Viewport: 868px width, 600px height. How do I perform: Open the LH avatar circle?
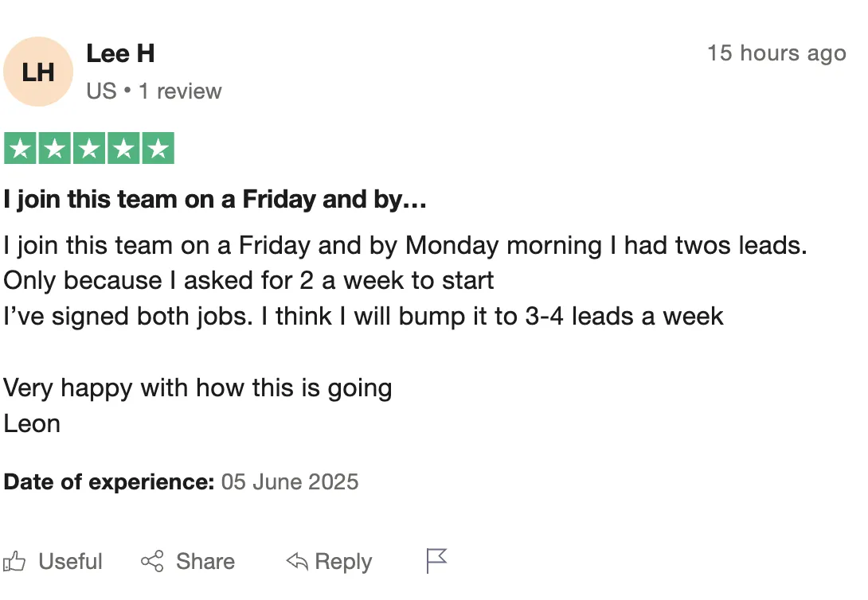tap(38, 72)
